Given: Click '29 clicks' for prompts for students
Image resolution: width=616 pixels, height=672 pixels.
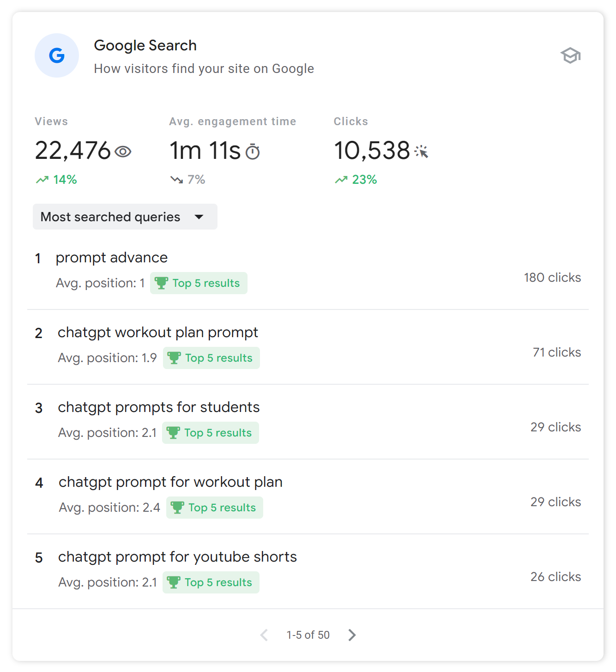Looking at the screenshot, I should point(556,427).
